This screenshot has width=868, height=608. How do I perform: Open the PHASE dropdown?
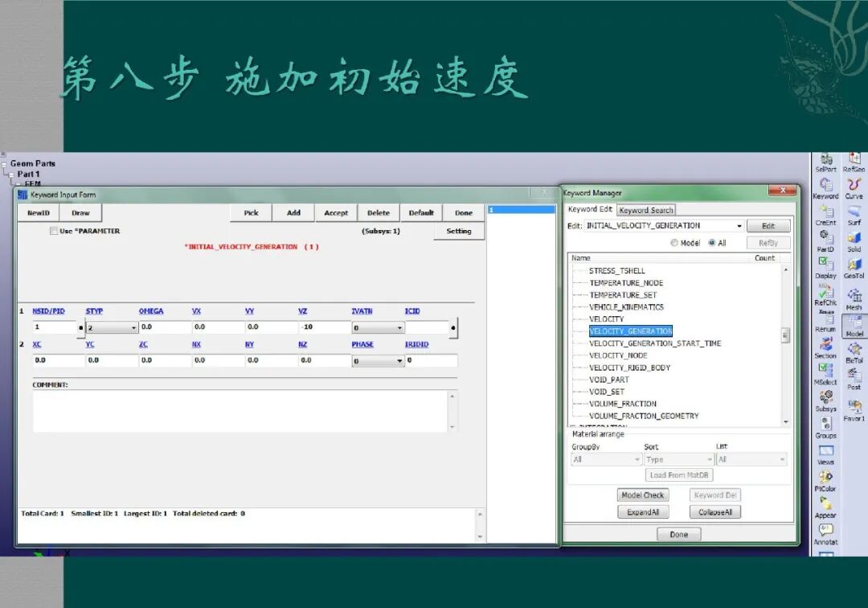tap(378, 360)
